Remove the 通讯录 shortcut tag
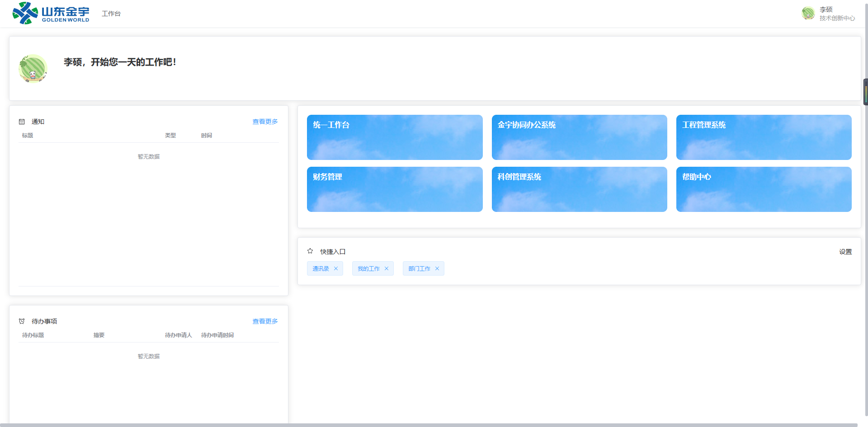 (x=336, y=268)
